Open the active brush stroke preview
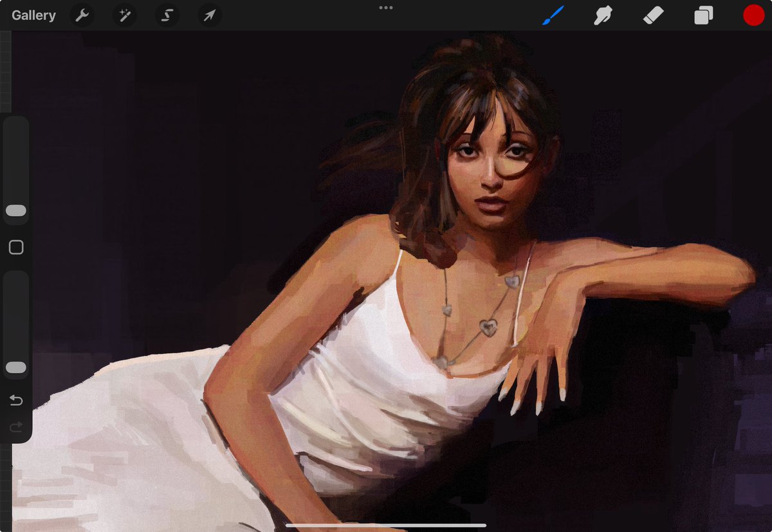 pyautogui.click(x=553, y=15)
